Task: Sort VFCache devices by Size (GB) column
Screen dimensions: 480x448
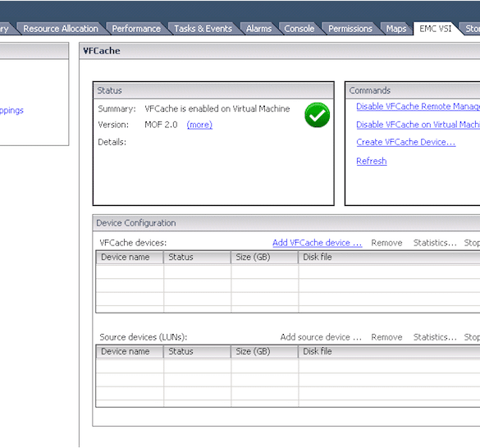Action: pos(264,257)
